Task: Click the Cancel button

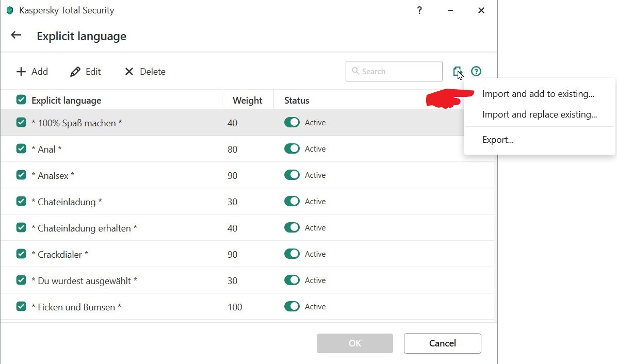Action: [x=442, y=343]
